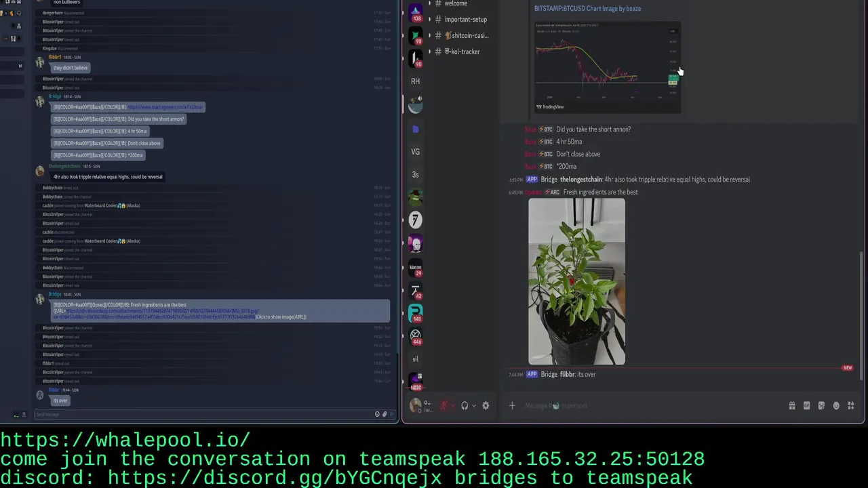This screenshot has width=868, height=488.
Task: Enlarge the pepper plant photo
Action: [x=576, y=281]
